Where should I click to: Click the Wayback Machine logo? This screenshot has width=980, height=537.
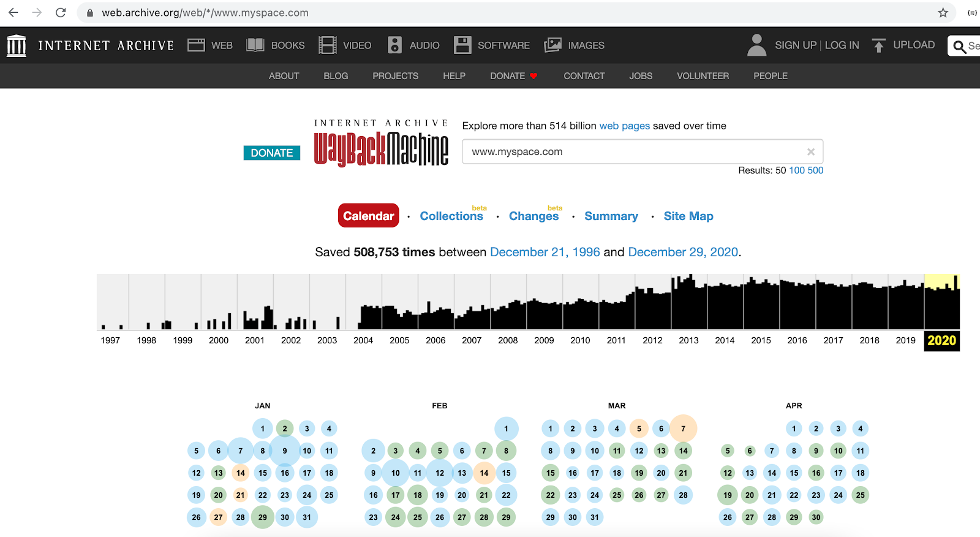381,143
